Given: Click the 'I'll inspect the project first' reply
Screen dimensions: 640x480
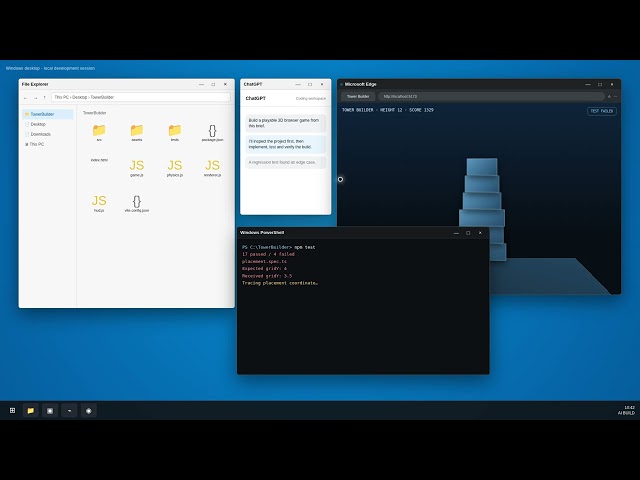Looking at the screenshot, I should coord(286,144).
